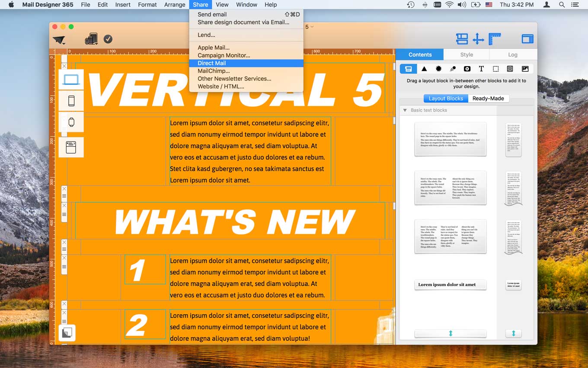Toggle the ruler corner icon in toolbar
Image resolution: width=588 pixels, height=368 pixels.
pyautogui.click(x=495, y=39)
